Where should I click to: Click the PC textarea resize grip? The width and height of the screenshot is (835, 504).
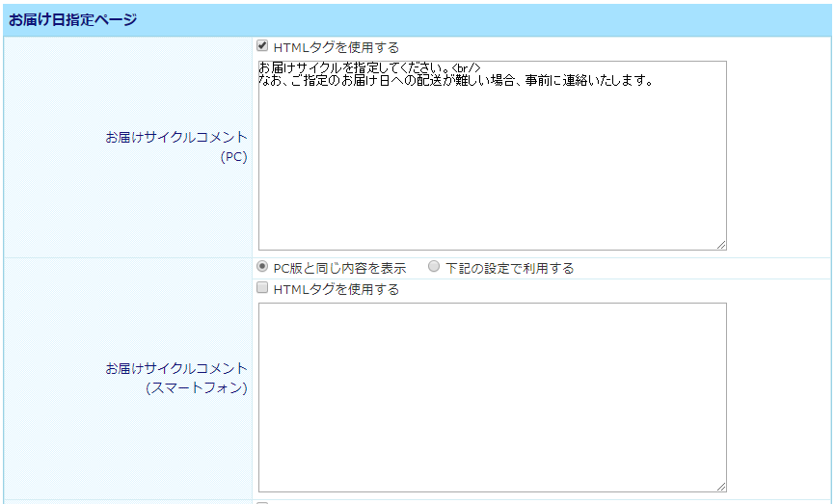pyautogui.click(x=721, y=245)
